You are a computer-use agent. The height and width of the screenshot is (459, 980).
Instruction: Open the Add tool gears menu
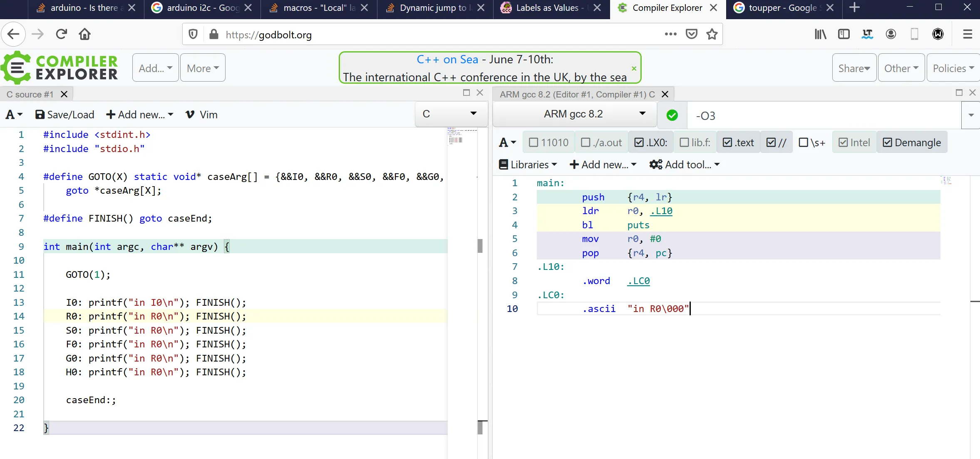(685, 165)
